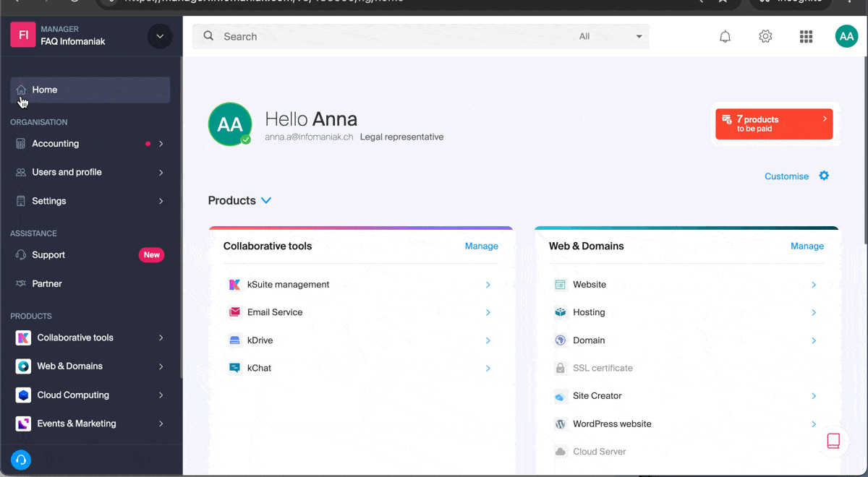Image resolution: width=868 pixels, height=477 pixels.
Task: Click Manage in Web & Domains card
Action: click(x=807, y=246)
